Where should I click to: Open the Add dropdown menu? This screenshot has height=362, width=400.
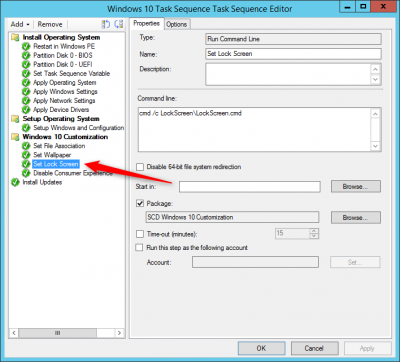tap(20, 24)
